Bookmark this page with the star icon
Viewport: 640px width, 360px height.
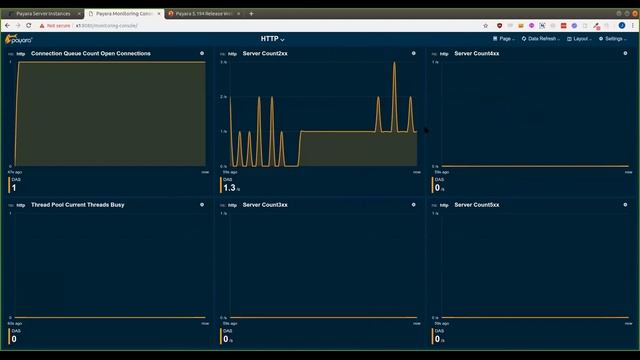[x=486, y=26]
